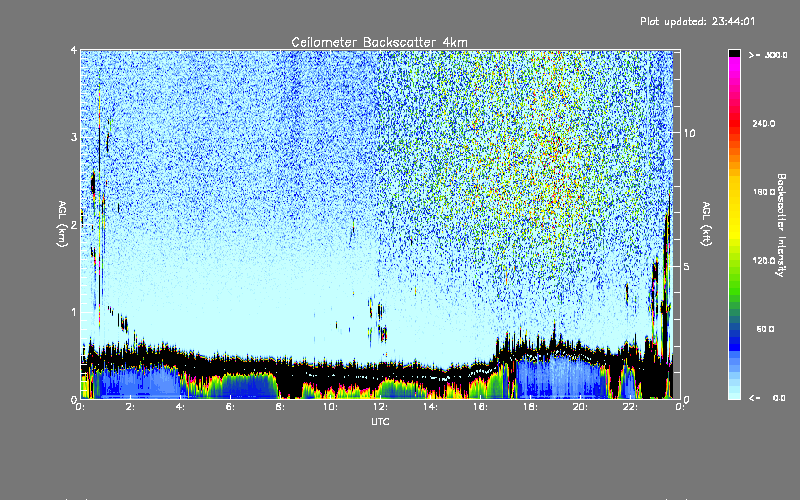Click the "5" kft tick on right axis
The width and height of the screenshot is (800, 500).
pos(687,266)
